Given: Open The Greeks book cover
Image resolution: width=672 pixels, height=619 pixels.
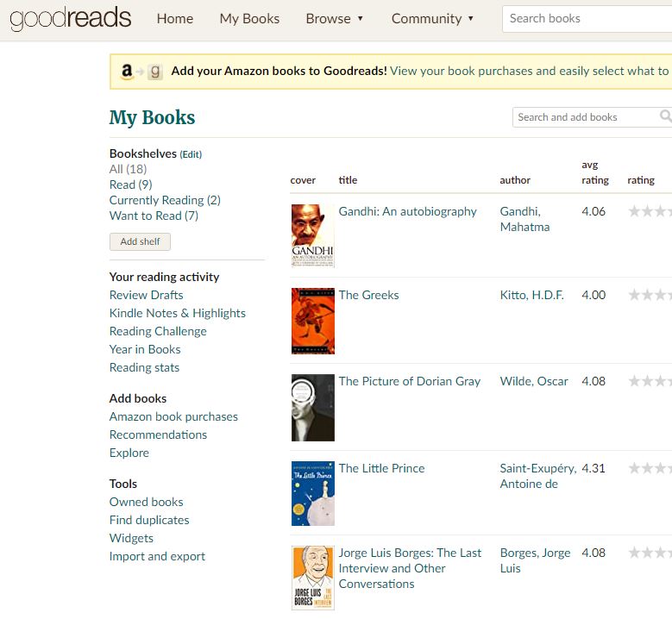Looking at the screenshot, I should (312, 321).
